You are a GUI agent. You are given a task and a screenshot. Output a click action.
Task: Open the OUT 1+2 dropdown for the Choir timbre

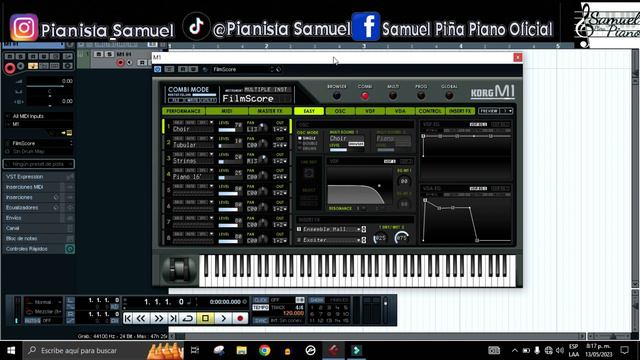(x=280, y=129)
